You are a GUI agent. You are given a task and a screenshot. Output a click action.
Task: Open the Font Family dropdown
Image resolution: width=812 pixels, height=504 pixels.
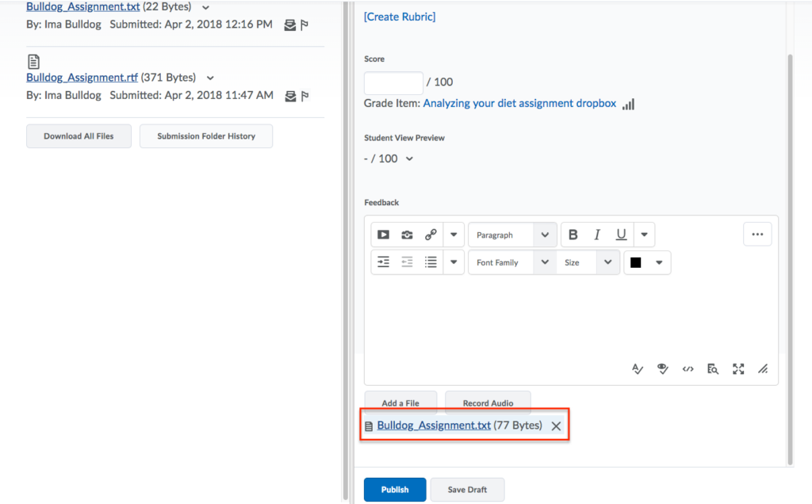(x=511, y=262)
